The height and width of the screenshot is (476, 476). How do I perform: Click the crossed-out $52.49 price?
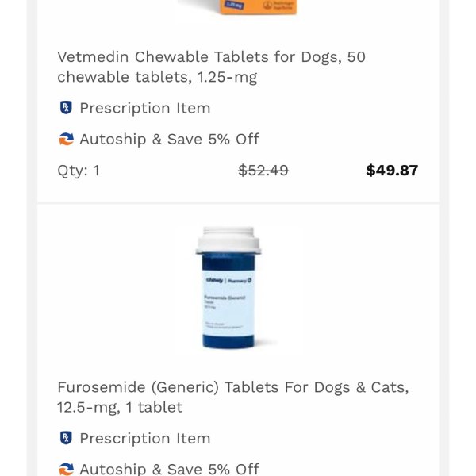tap(263, 170)
